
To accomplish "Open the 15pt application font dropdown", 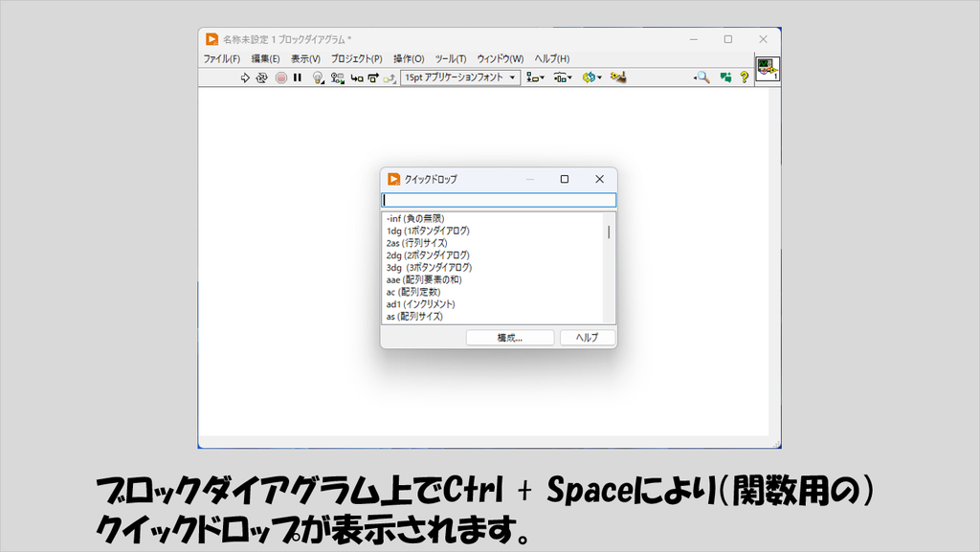I will (x=460, y=77).
